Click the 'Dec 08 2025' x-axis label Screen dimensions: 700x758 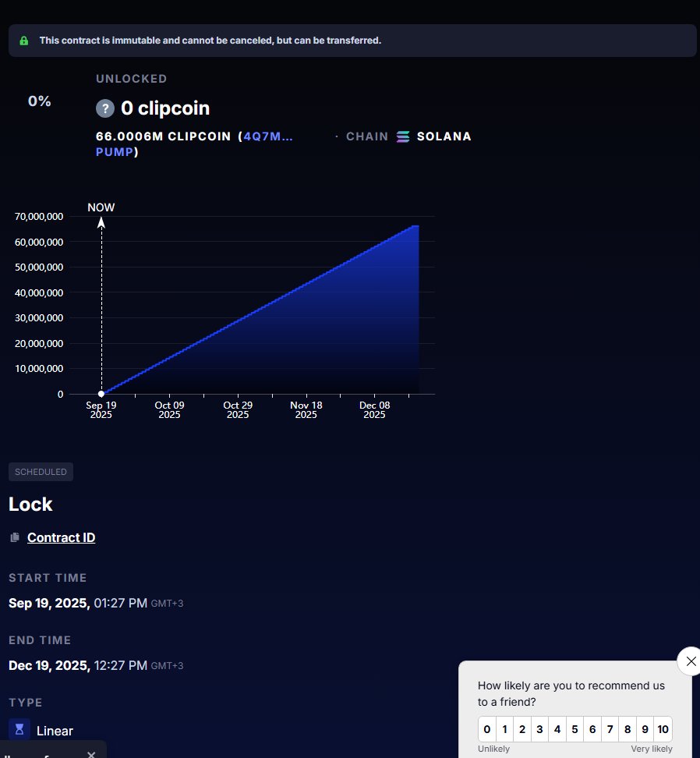(x=374, y=410)
